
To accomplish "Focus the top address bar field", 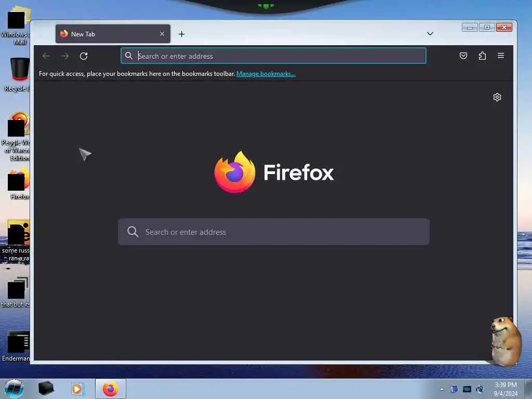I will 273,56.
